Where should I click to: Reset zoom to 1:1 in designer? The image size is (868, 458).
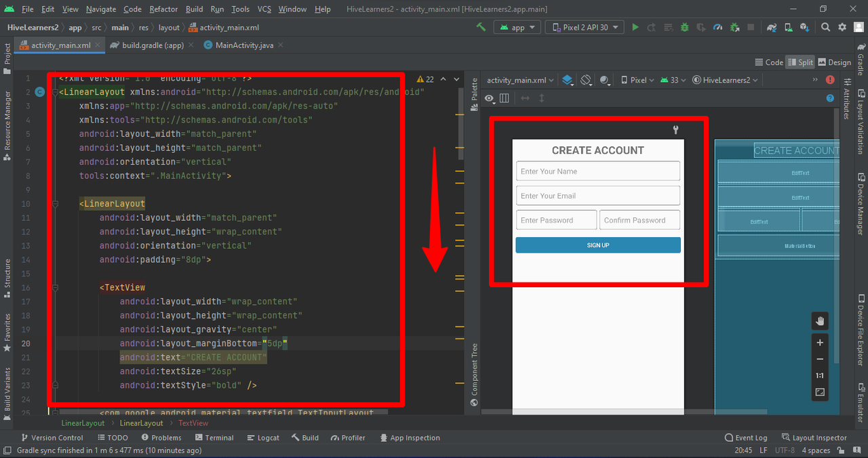820,375
